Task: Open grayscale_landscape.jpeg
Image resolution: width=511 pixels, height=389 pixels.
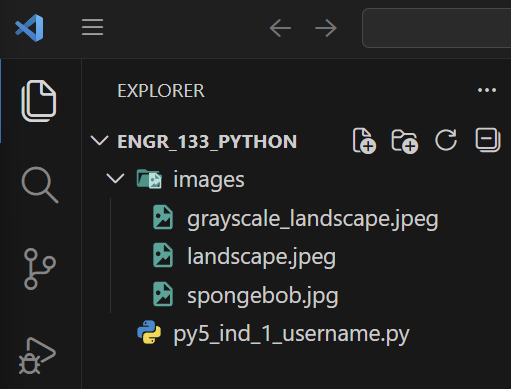Action: [x=313, y=219]
